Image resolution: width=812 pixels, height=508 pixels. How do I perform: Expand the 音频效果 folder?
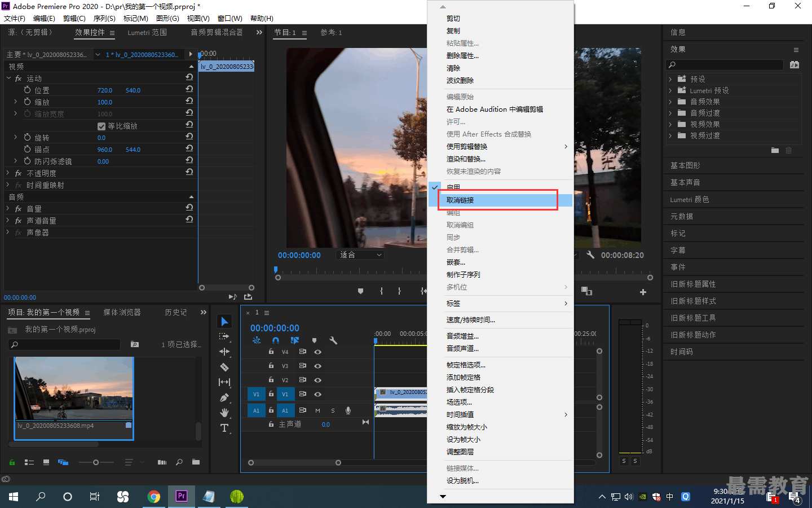pos(670,102)
